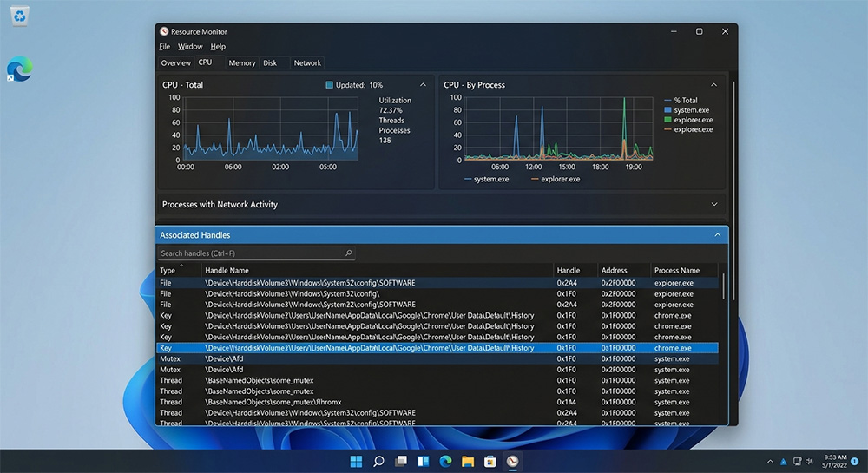The image size is (868, 473).
Task: Click the CPU - Total usage graph
Action: [x=271, y=129]
